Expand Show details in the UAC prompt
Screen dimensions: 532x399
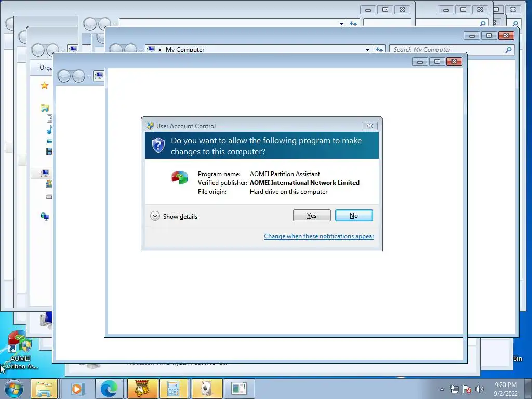point(174,216)
